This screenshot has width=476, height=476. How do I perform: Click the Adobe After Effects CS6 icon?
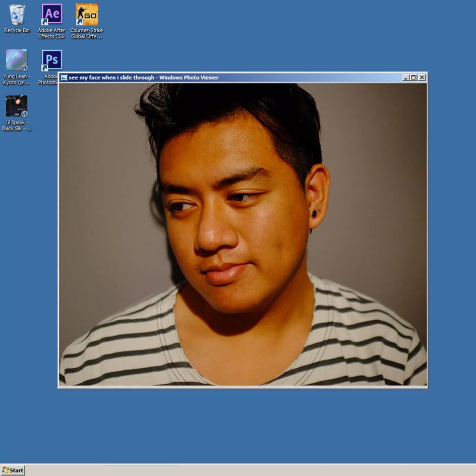(52, 14)
